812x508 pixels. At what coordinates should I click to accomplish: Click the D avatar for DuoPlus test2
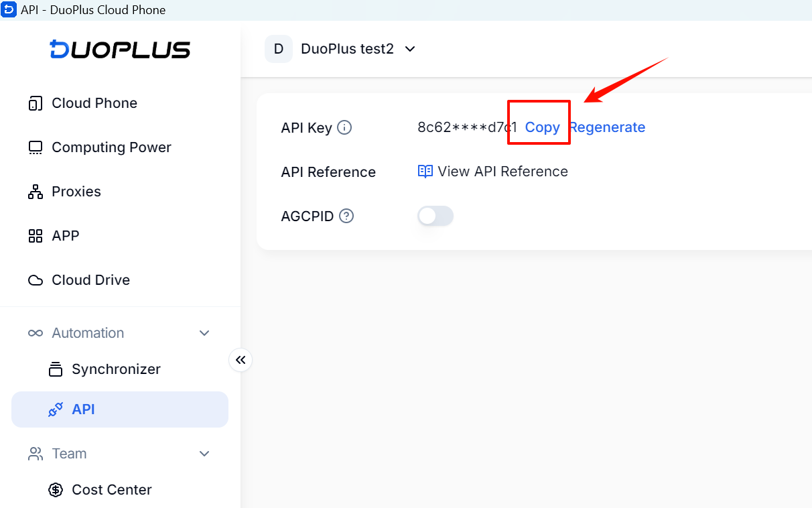279,49
